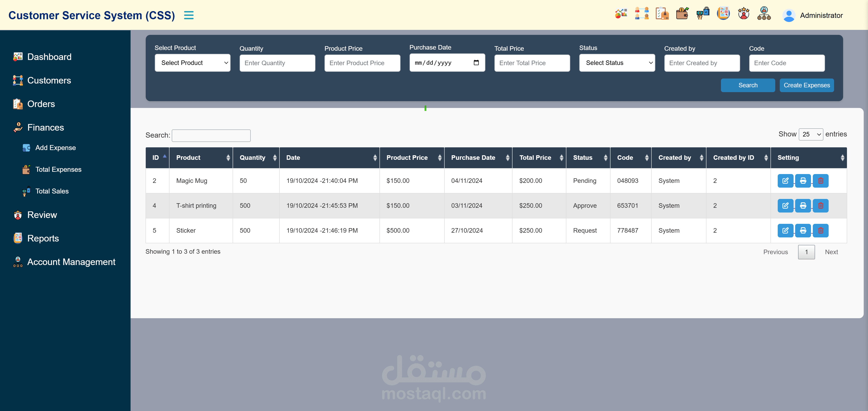Change the Show entries count dropdown

pos(811,134)
